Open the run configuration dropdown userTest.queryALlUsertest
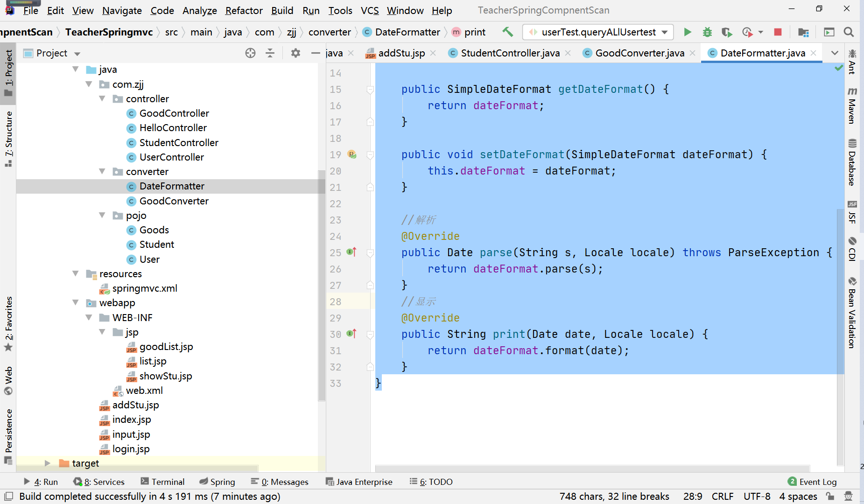This screenshot has height=504, width=864. (x=598, y=32)
